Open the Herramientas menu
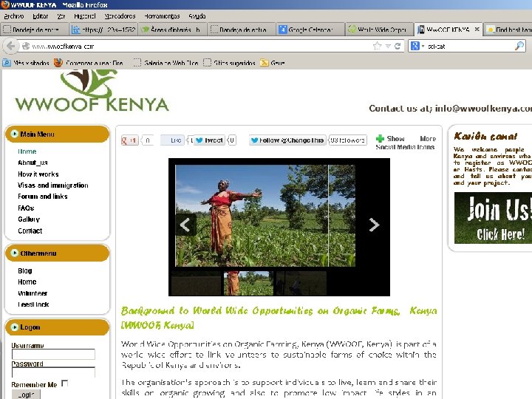 (x=162, y=16)
